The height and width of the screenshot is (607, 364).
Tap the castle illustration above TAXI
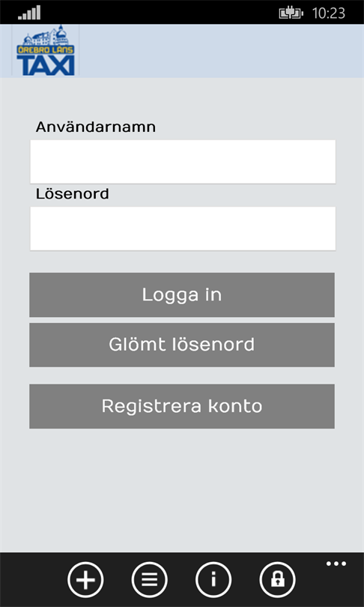pos(46,36)
